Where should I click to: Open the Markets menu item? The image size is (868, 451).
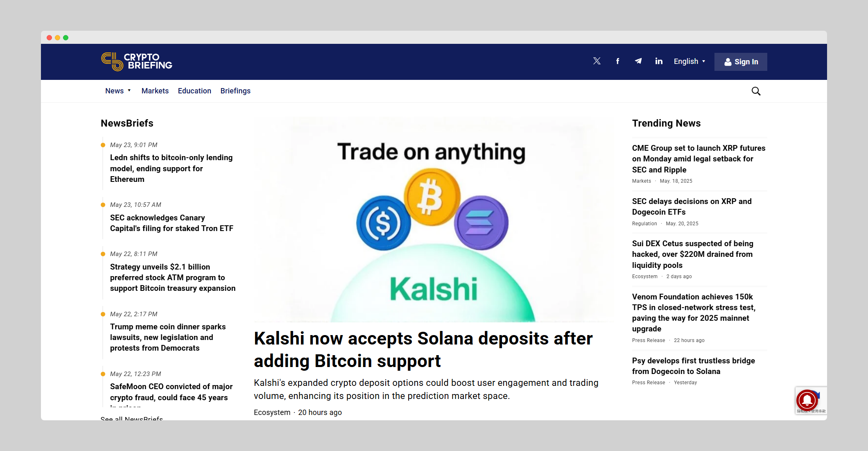point(155,91)
